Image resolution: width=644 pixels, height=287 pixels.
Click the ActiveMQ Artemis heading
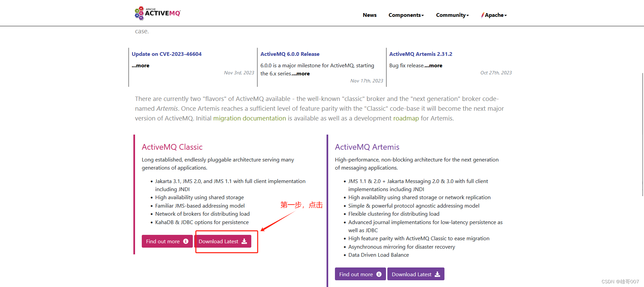tap(367, 147)
